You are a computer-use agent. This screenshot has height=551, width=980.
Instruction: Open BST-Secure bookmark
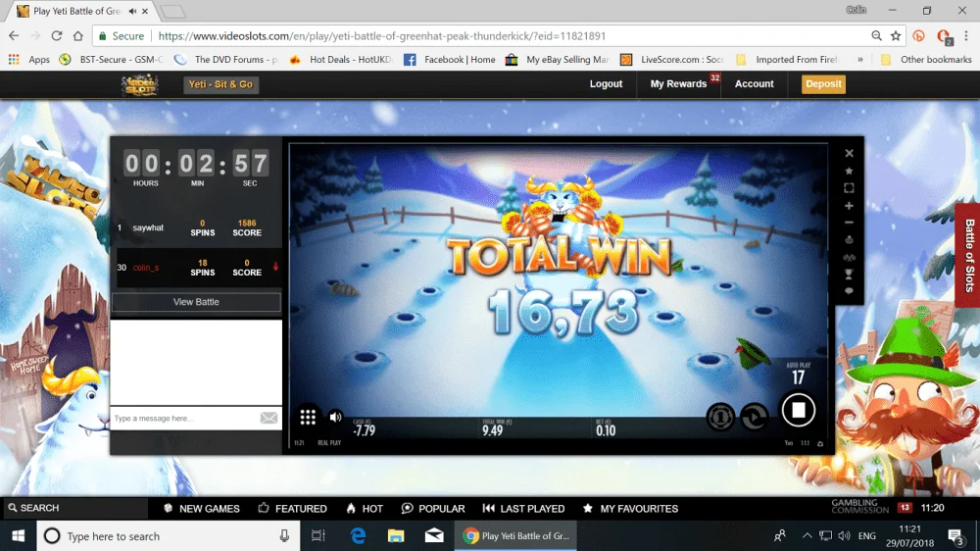(112, 60)
